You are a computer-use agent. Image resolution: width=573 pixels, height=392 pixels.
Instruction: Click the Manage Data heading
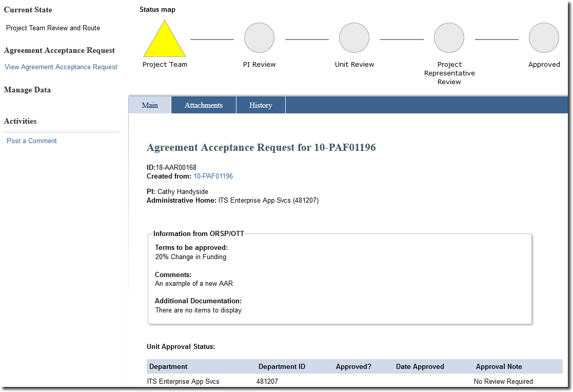tap(27, 90)
